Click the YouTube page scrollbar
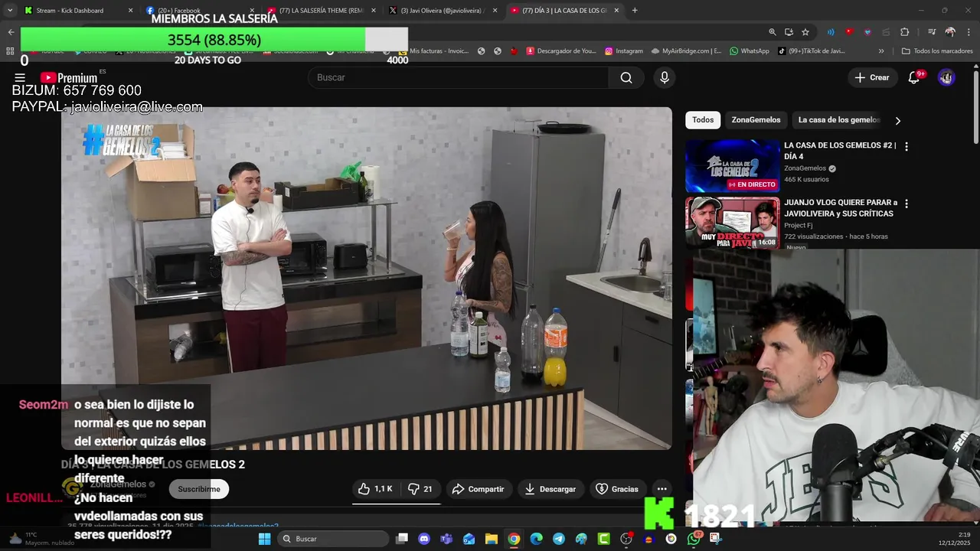This screenshot has width=980, height=551. tap(975, 107)
